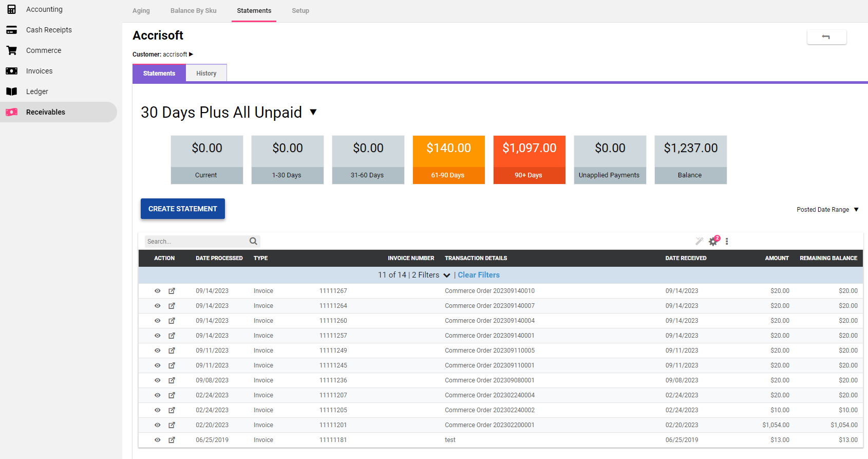
Task: Click the Ledger book icon
Action: coord(11,91)
